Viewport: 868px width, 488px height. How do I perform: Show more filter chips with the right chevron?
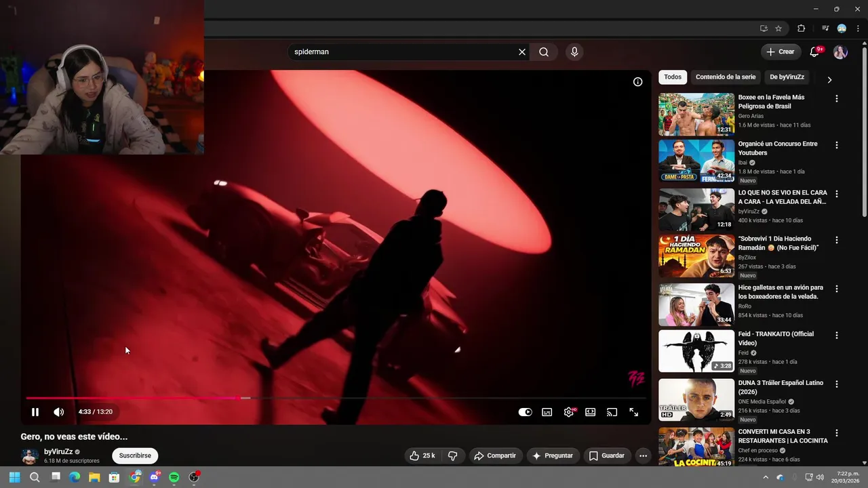[829, 79]
